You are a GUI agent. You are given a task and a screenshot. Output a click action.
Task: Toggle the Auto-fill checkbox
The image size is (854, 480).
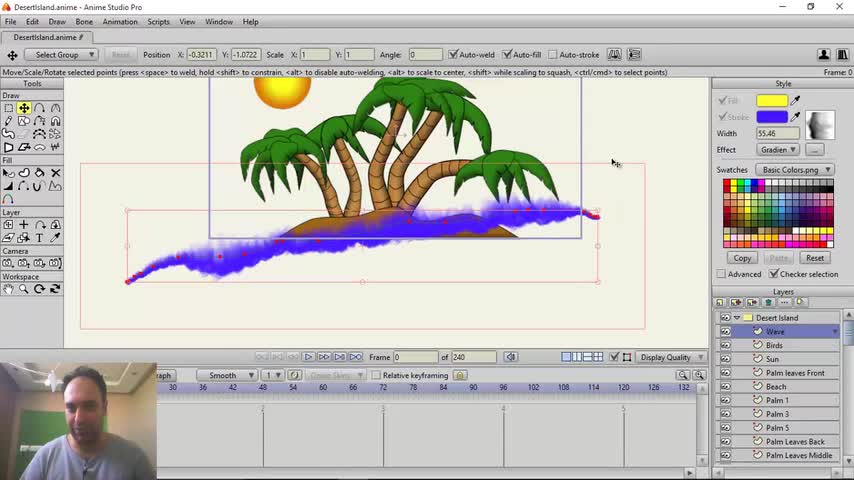[507, 54]
